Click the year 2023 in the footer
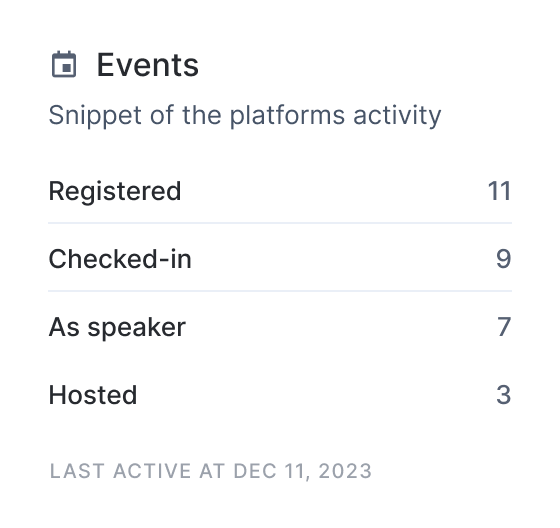The height and width of the screenshot is (528, 560). (345, 471)
